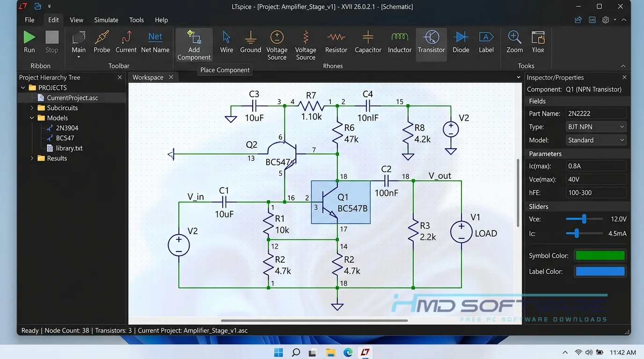Run the simulation with the green play icon
The height and width of the screenshot is (359, 644).
29,37
